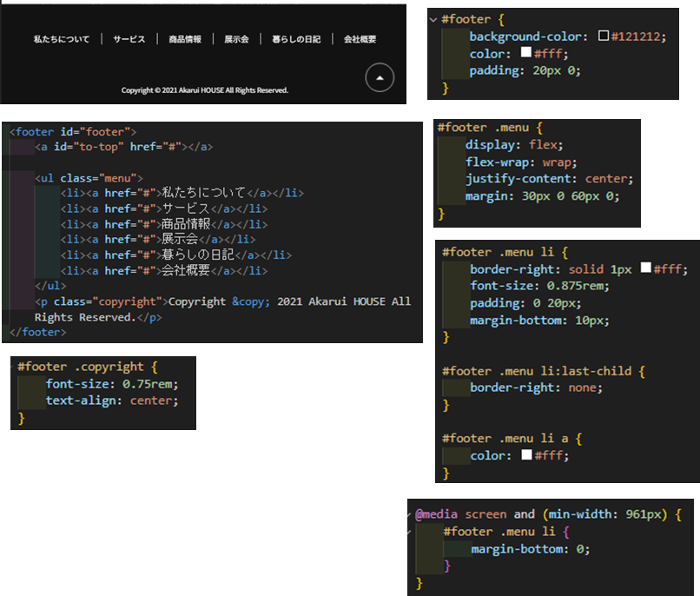Click the '#footer .menu li a' selector
700x596 pixels.
coord(505,439)
